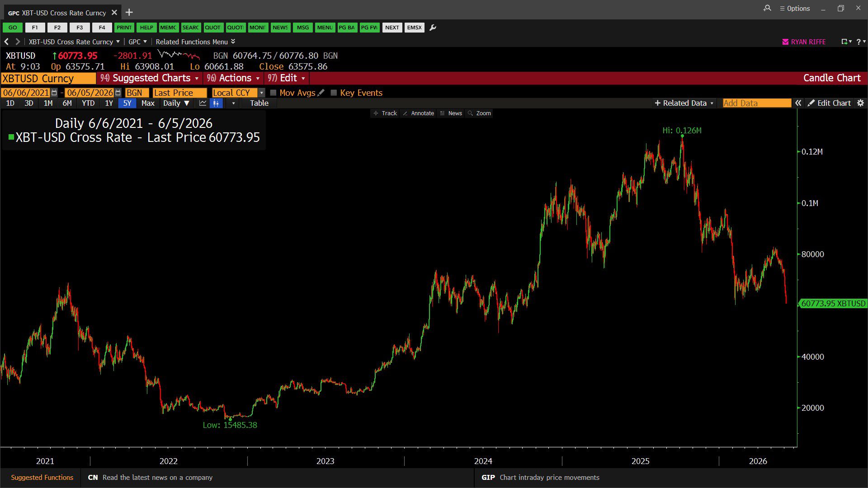Open the Daily periodicity dropdown
Image resolution: width=868 pixels, height=488 pixels.
point(176,103)
